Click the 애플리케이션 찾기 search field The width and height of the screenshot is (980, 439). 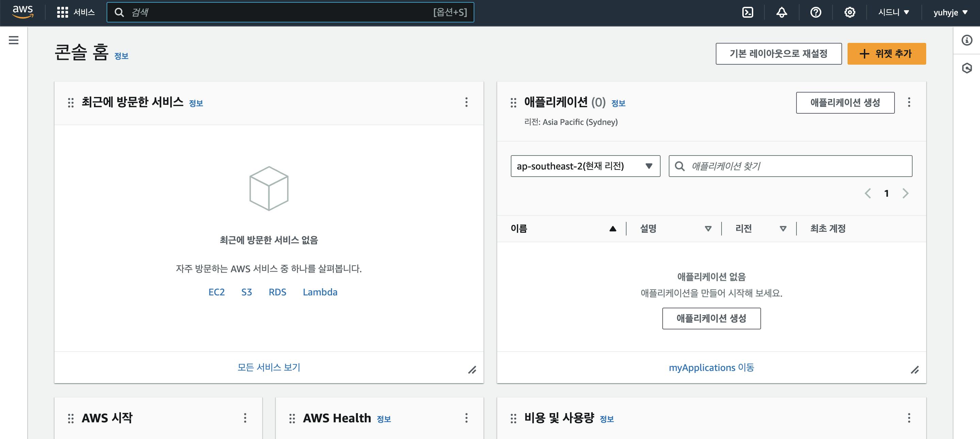point(790,166)
